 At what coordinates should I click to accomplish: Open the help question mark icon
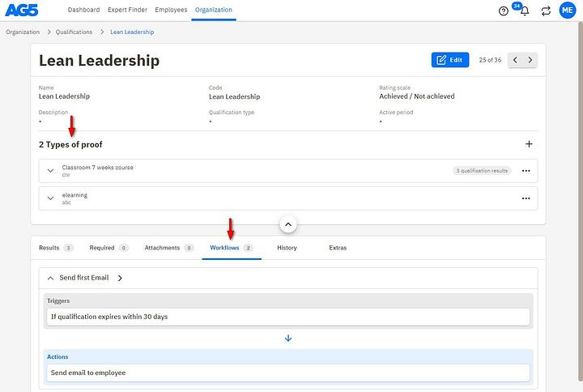[x=504, y=11]
